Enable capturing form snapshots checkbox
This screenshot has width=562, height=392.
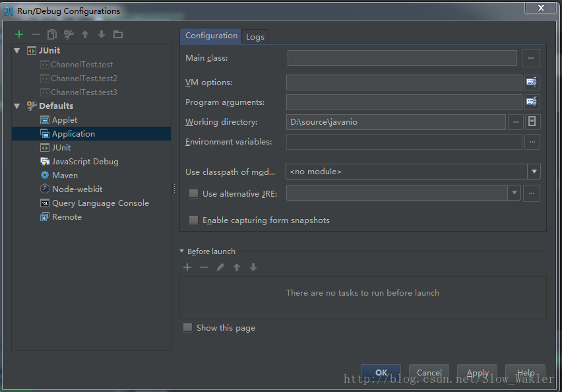pos(194,220)
